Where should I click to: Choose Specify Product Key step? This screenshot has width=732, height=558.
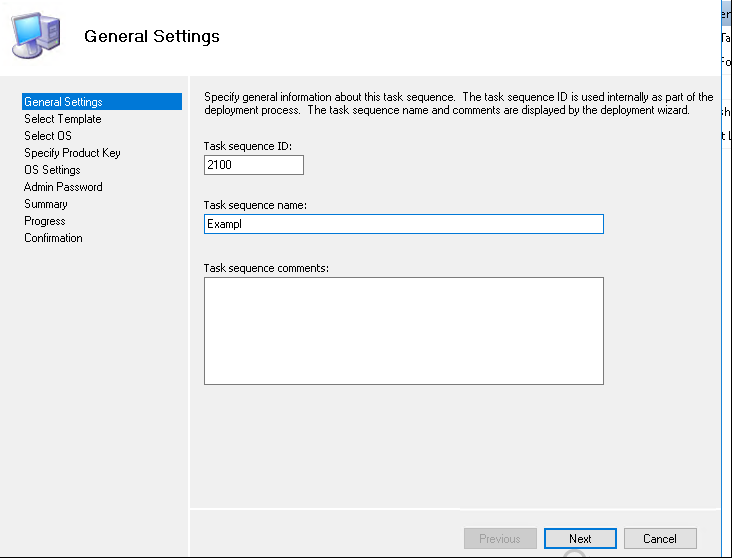coord(72,153)
